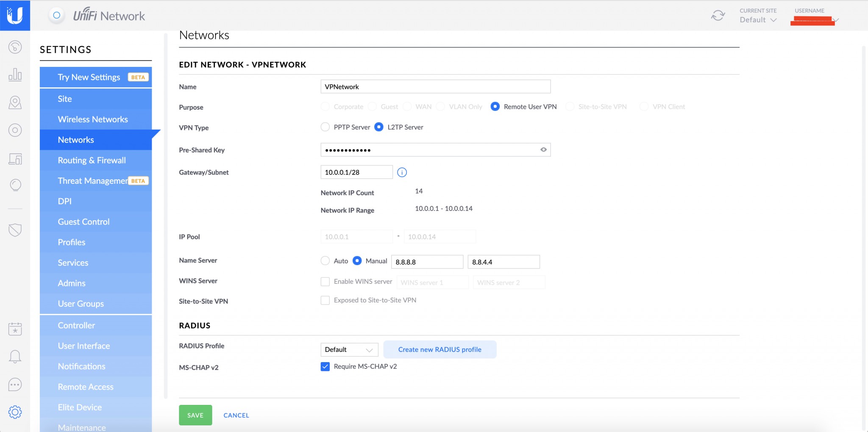Open the Dashboard speedometer icon
Viewport: 868px width, 432px height.
coord(15,47)
